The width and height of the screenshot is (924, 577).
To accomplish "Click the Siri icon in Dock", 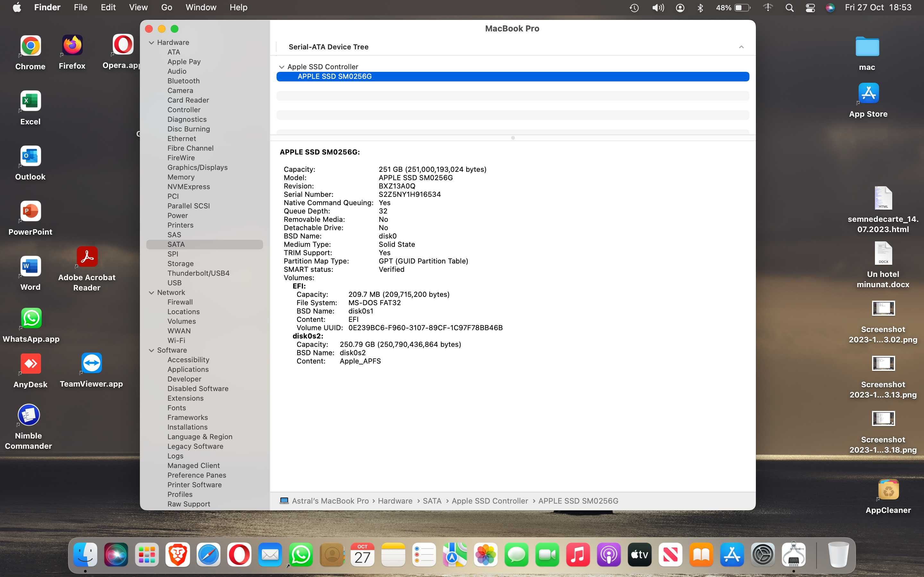I will click(116, 554).
